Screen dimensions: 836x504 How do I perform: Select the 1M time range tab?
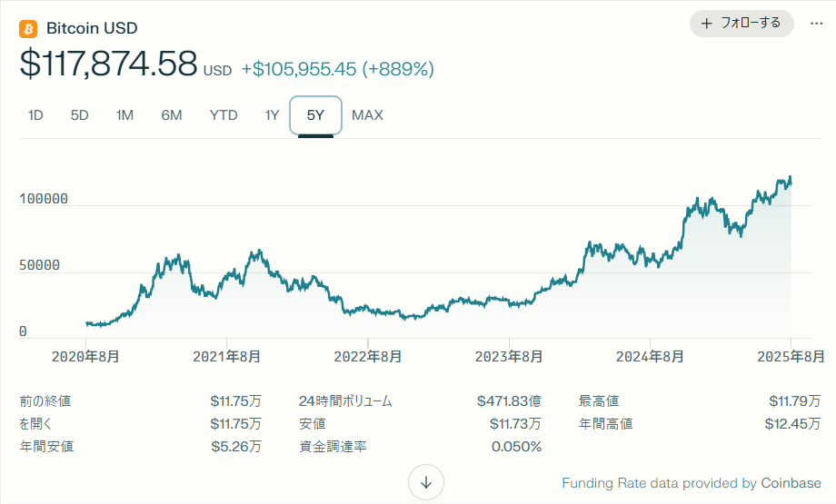coord(124,115)
